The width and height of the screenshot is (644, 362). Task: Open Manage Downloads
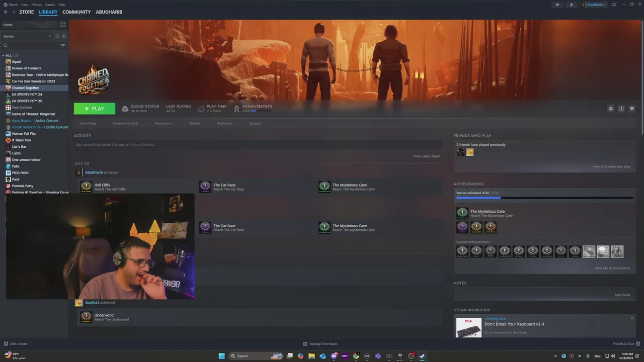[320, 344]
